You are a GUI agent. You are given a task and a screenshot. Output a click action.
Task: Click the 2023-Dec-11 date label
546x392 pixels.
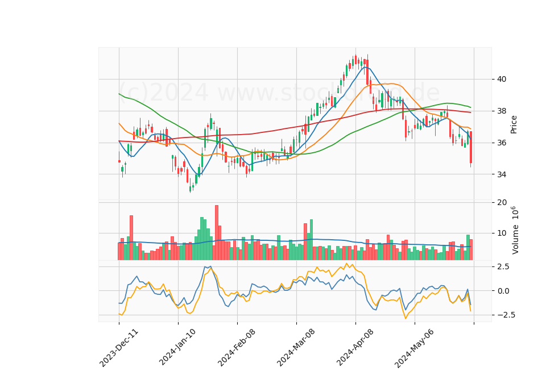119,348
